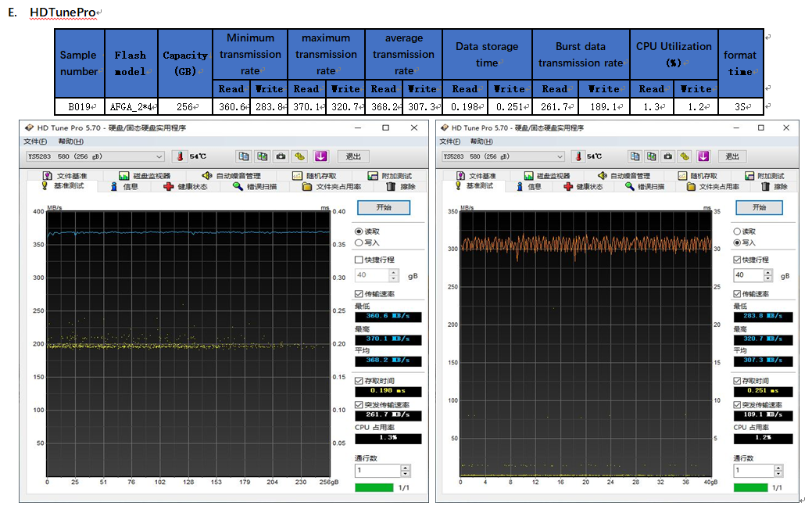
Task: Uncheck 快捷行程 checkbox in right window
Action: point(737,260)
